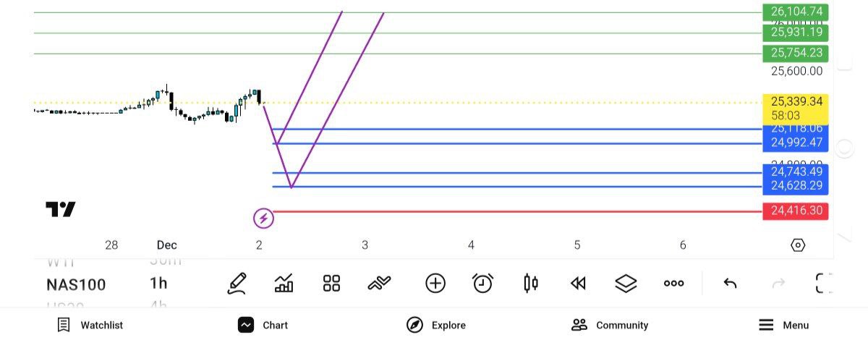
Task: Click the purple lightning event marker
Action: click(x=263, y=218)
